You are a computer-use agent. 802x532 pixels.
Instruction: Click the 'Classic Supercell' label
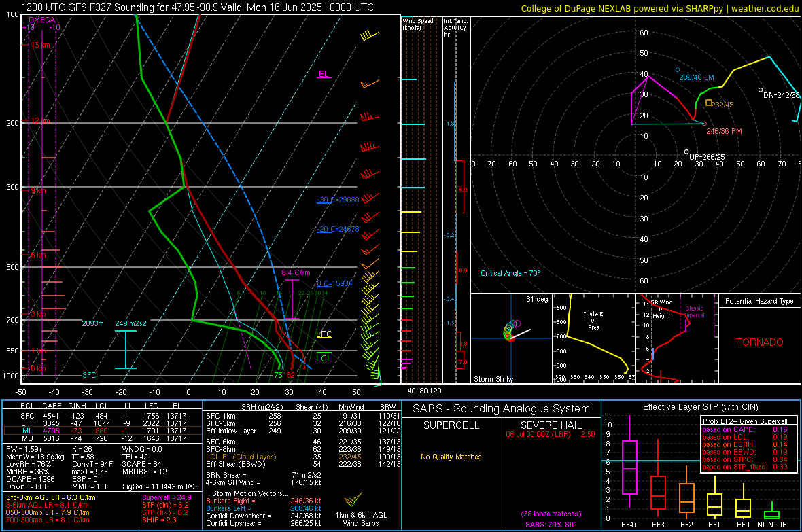[x=695, y=312]
